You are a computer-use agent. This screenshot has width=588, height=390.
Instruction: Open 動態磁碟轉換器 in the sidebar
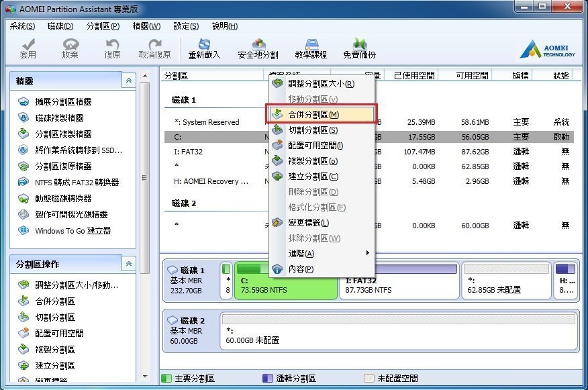(x=55, y=199)
